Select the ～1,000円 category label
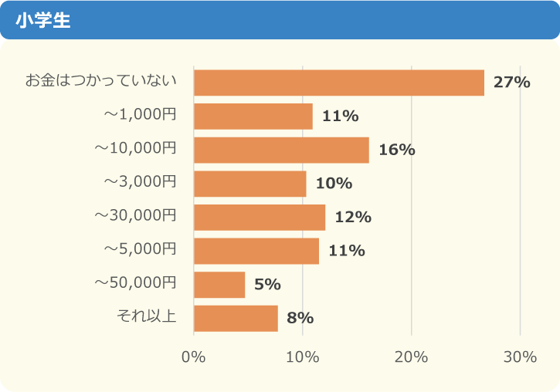 tap(140, 116)
